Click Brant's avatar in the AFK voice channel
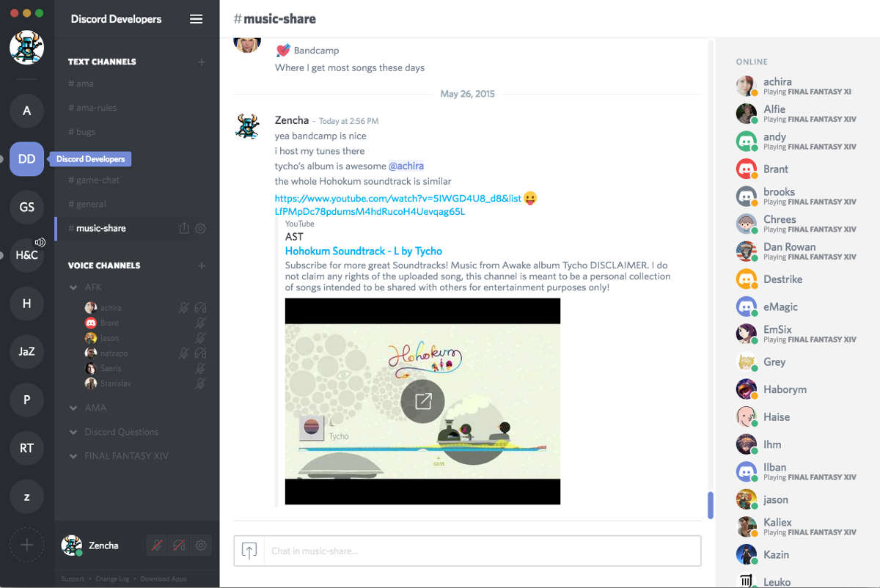The image size is (880, 588). [91, 323]
